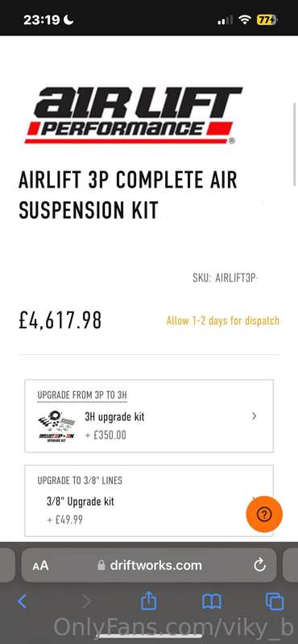298x644 pixels.
Task: Tap the Safari reload page icon
Action: [x=260, y=566]
